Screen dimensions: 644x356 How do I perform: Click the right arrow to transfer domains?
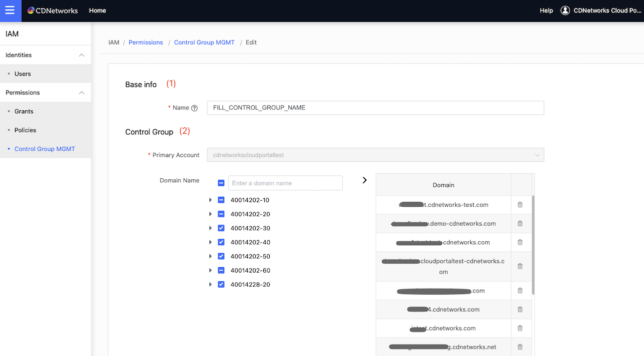click(364, 180)
